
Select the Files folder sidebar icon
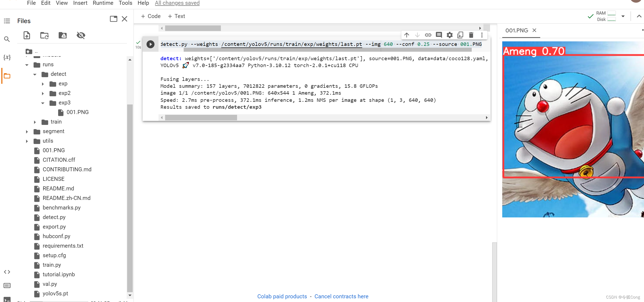[7, 76]
